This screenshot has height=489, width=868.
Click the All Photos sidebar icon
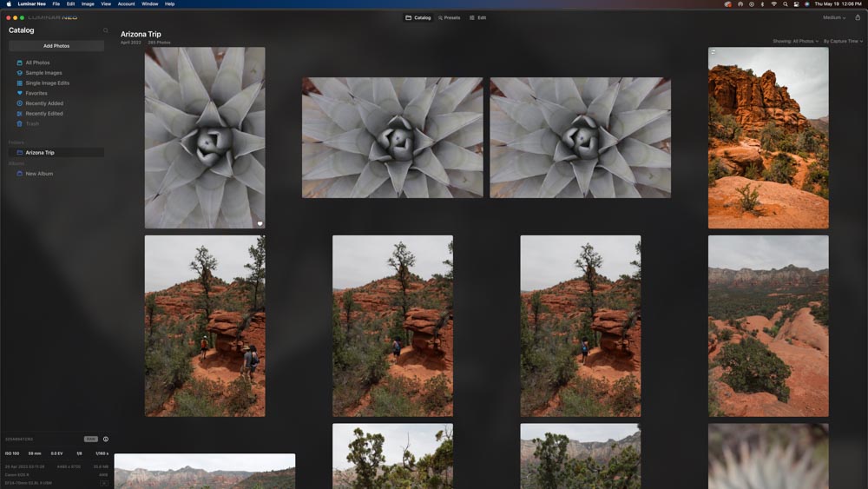point(20,63)
